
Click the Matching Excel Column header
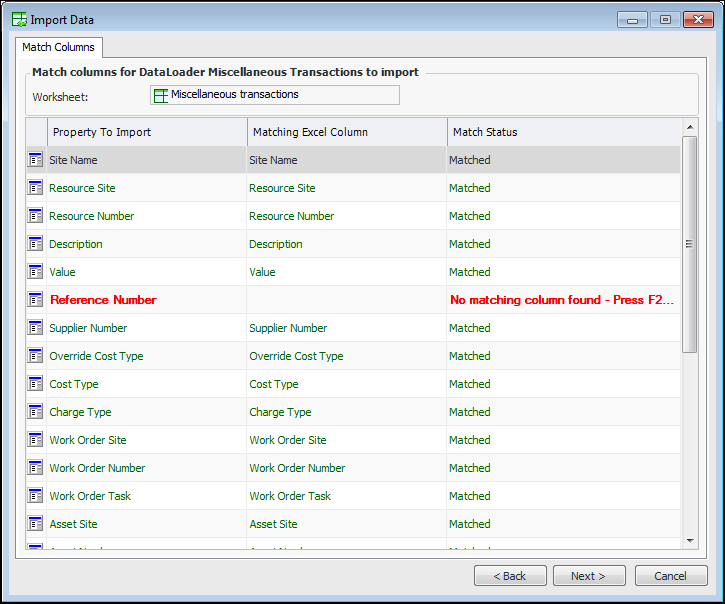point(346,132)
